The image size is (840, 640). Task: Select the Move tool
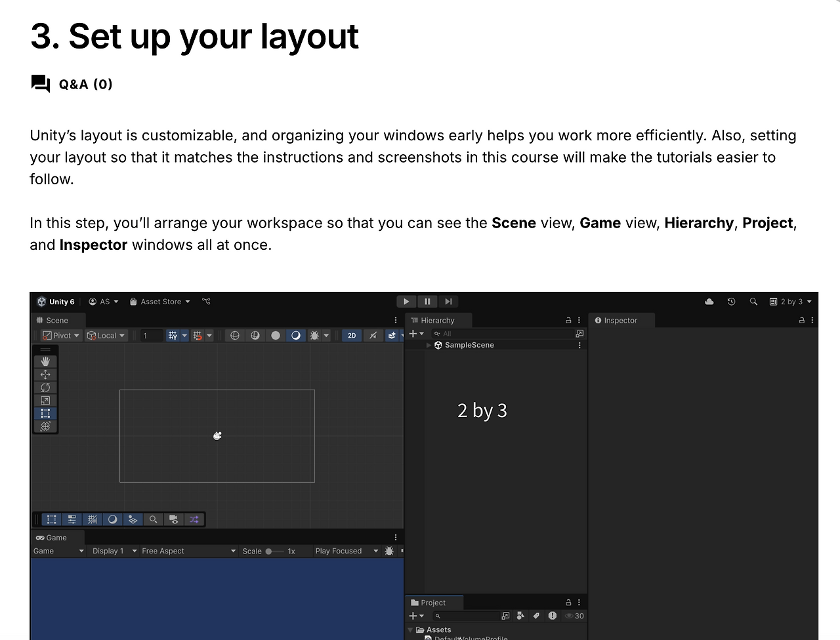point(45,374)
